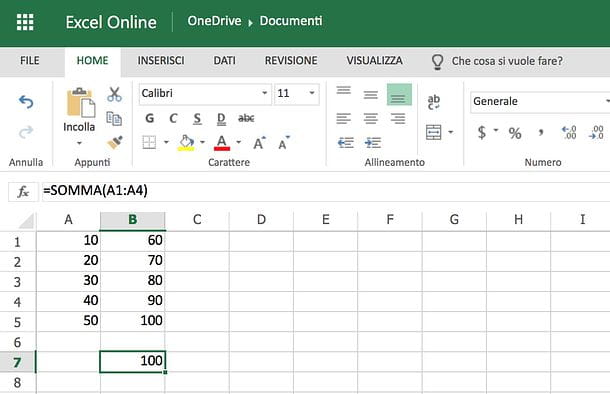
Task: Align text to the left
Action: 344,118
